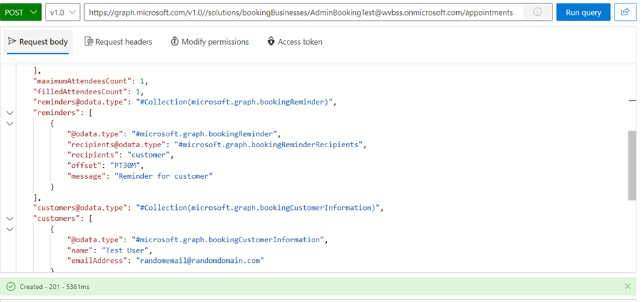Collapse the customers object fold chevron below it
Viewport: 644px width, 302px height.
point(10,229)
